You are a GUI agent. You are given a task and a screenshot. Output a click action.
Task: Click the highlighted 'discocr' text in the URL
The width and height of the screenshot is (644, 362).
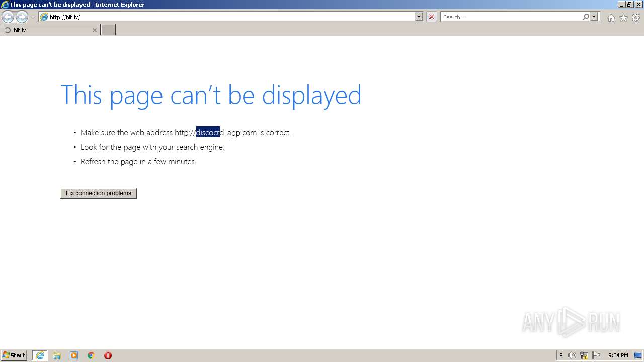208,133
